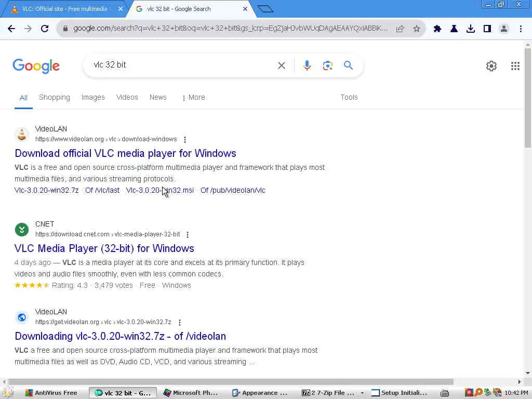Click the horizontal scrollbar thumb
This screenshot has height=399, width=532.
point(231,382)
